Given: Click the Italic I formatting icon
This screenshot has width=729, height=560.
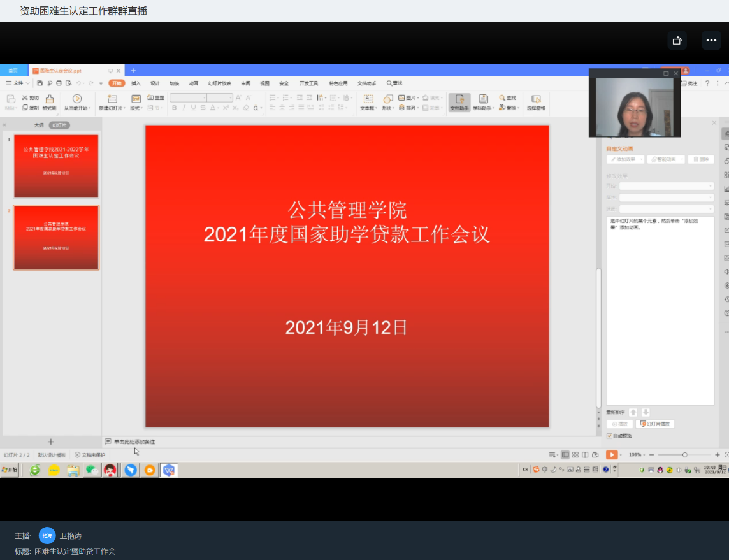Looking at the screenshot, I should pos(184,108).
